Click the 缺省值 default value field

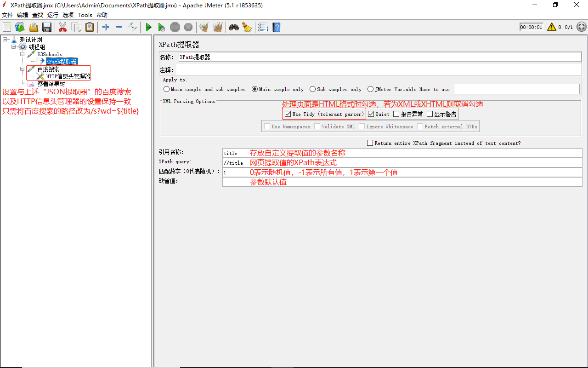pyautogui.click(x=402, y=182)
